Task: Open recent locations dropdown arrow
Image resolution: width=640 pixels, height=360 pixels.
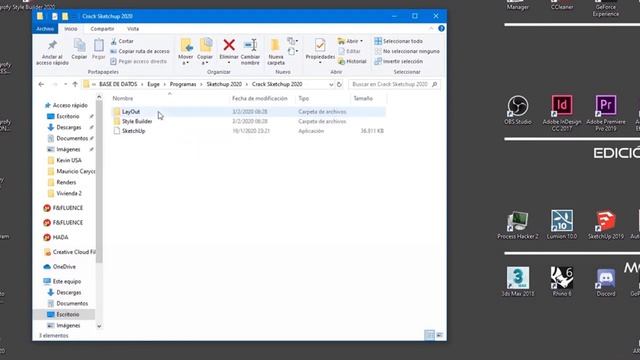Action: 65,84
